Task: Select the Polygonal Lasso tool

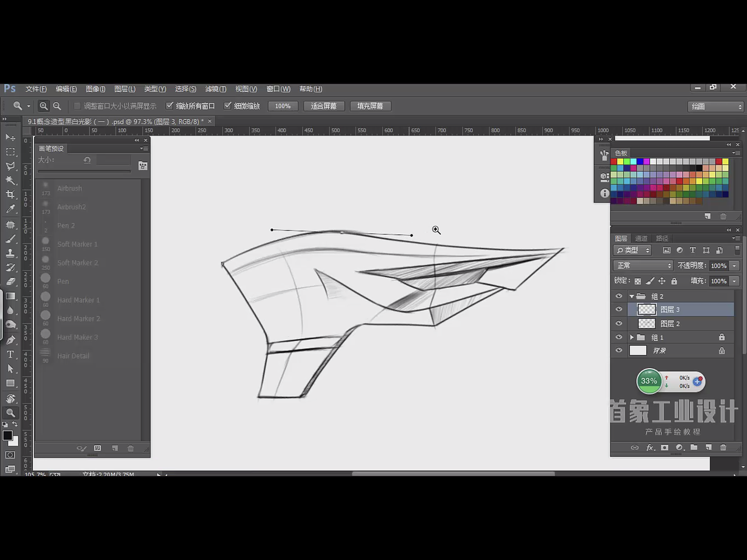Action: point(11,166)
